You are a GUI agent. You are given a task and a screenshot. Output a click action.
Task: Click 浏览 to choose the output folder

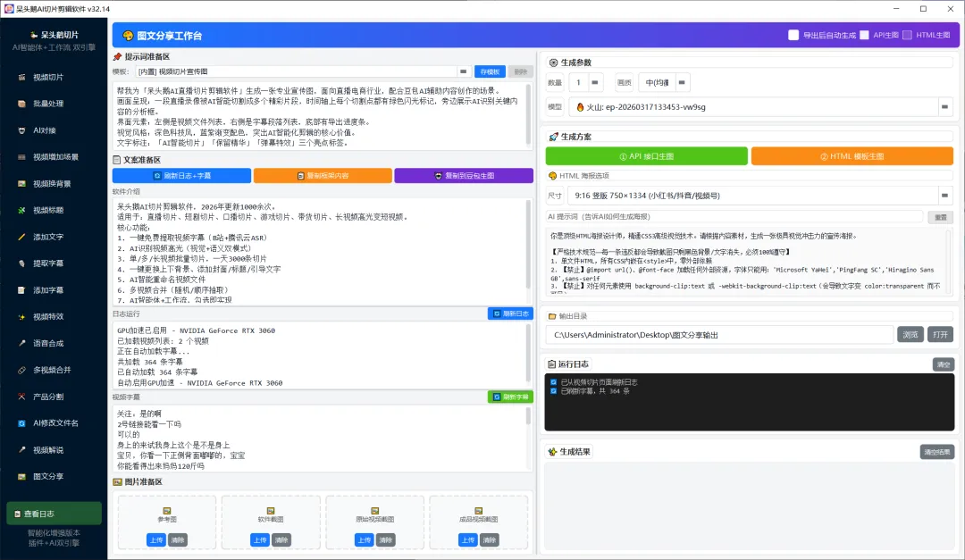910,335
